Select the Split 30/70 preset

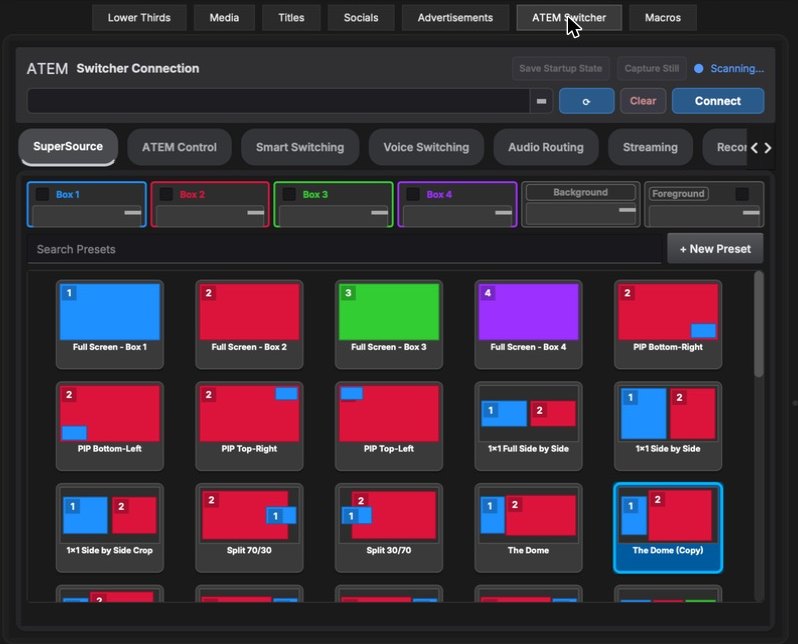point(389,528)
